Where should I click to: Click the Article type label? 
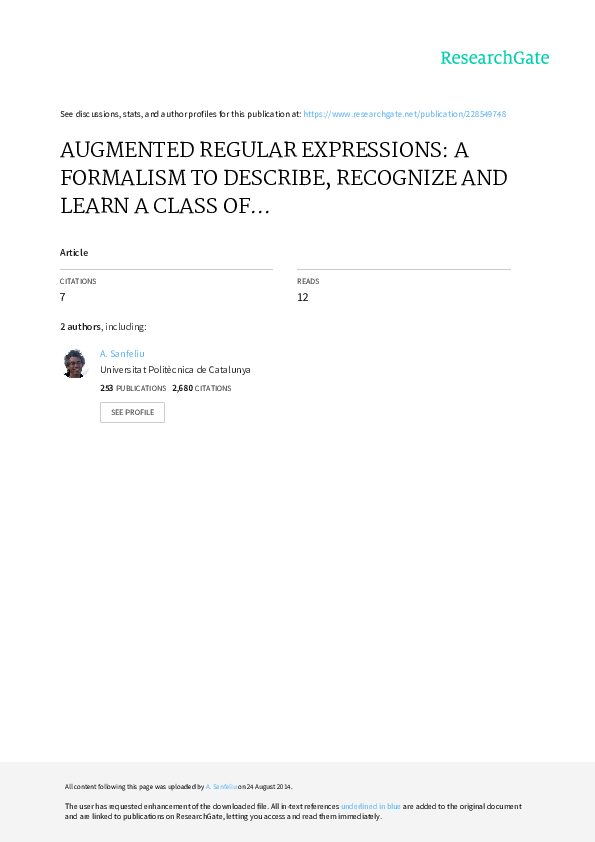(x=74, y=252)
